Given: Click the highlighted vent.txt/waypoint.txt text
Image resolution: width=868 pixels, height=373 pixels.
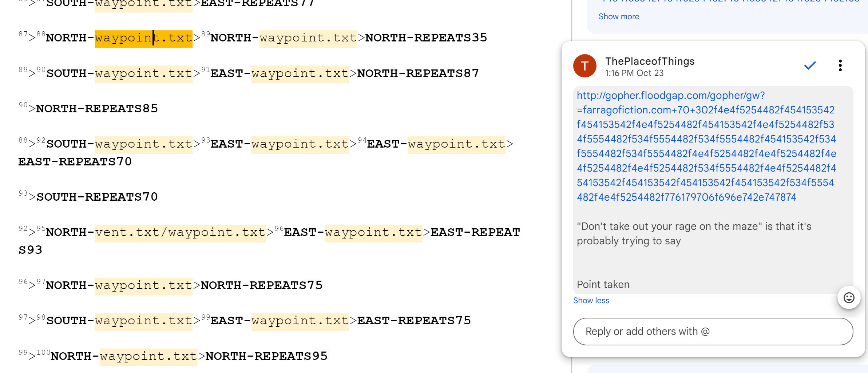Looking at the screenshot, I should (x=180, y=233).
